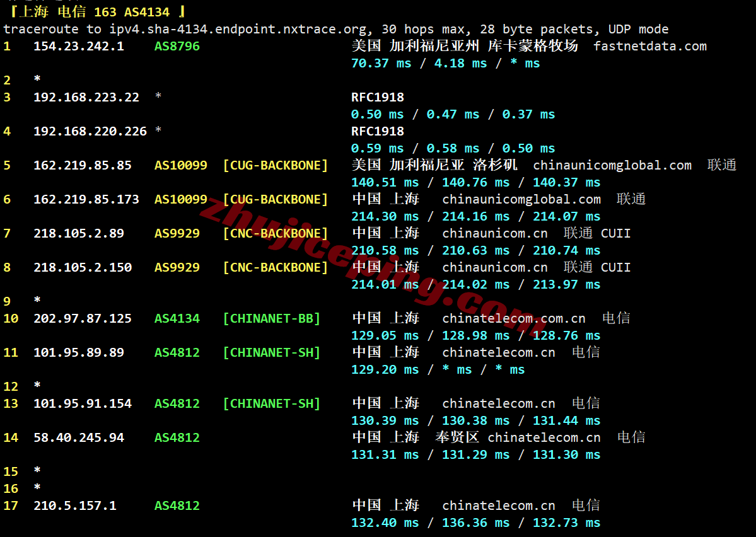Click the 214.30 ms latency value
The image size is (756, 537).
click(385, 216)
